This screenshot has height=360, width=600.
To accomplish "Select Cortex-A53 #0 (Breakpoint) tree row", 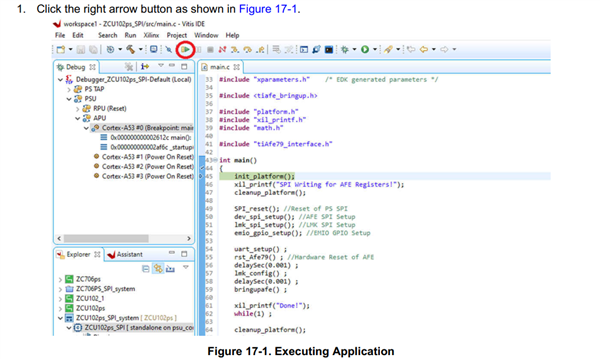I will pos(142,128).
